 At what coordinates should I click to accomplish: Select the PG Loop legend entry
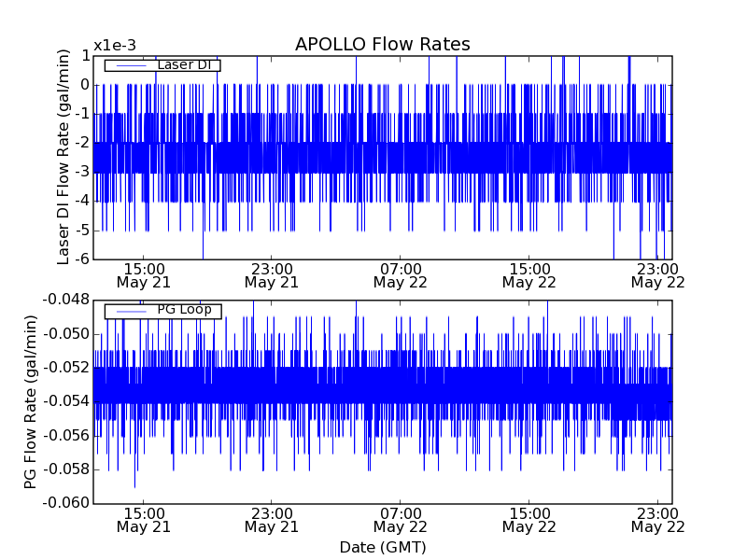184,310
